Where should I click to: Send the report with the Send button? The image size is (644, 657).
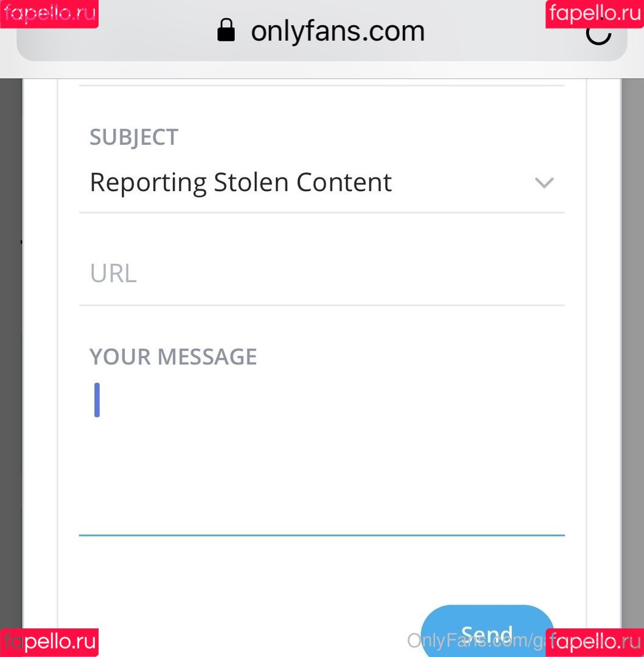(487, 631)
